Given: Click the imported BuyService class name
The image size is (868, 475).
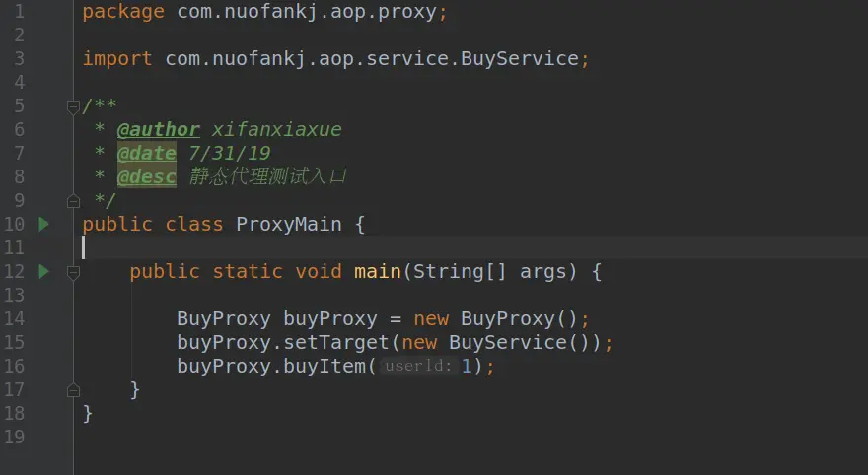Looking at the screenshot, I should [x=520, y=58].
